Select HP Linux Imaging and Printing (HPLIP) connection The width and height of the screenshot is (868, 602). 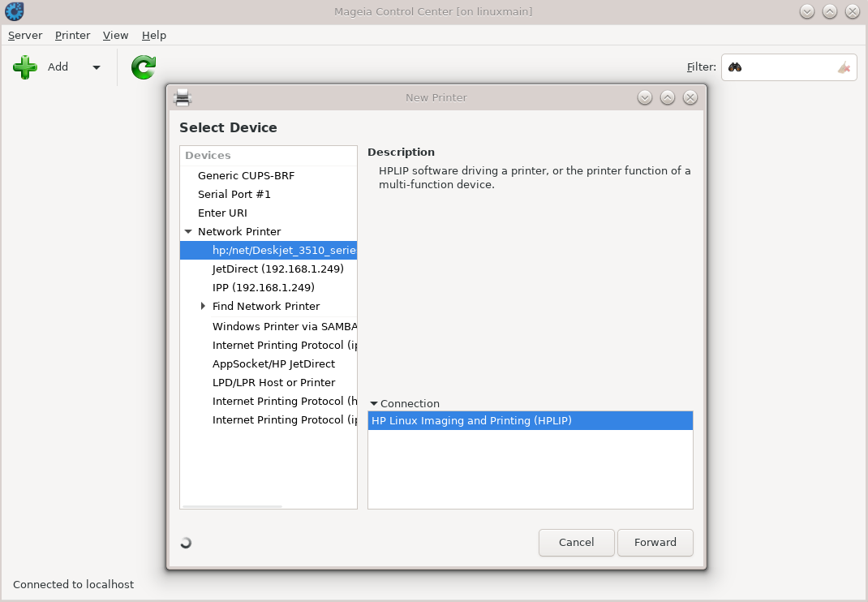(531, 420)
